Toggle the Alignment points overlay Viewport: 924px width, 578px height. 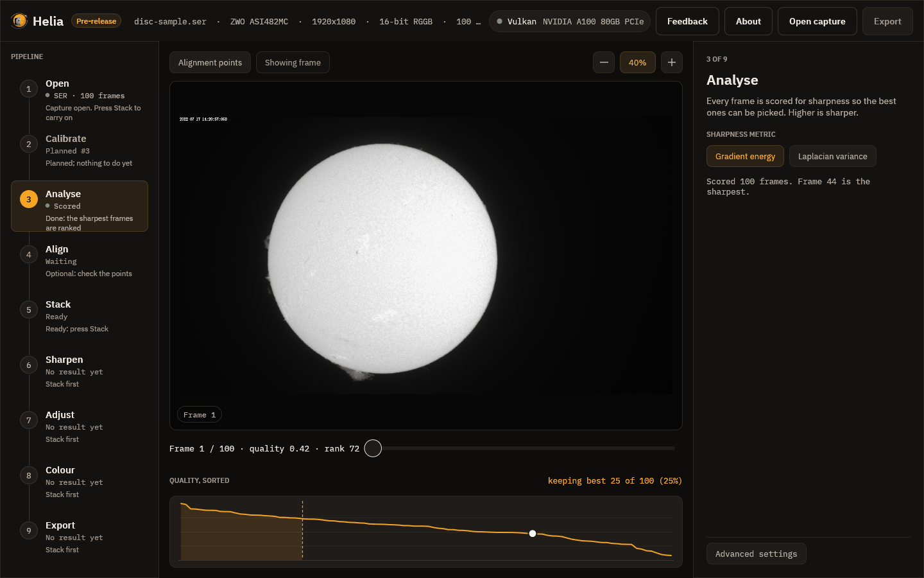210,62
